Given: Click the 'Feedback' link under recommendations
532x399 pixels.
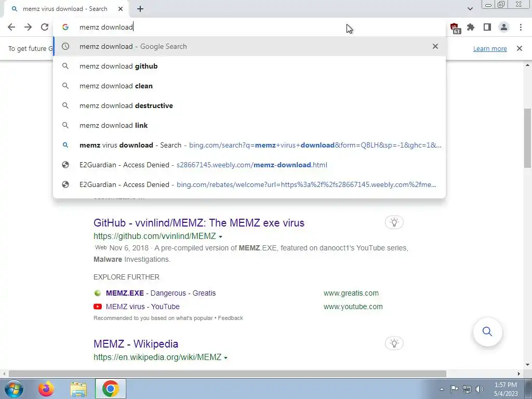Looking at the screenshot, I should point(230,318).
